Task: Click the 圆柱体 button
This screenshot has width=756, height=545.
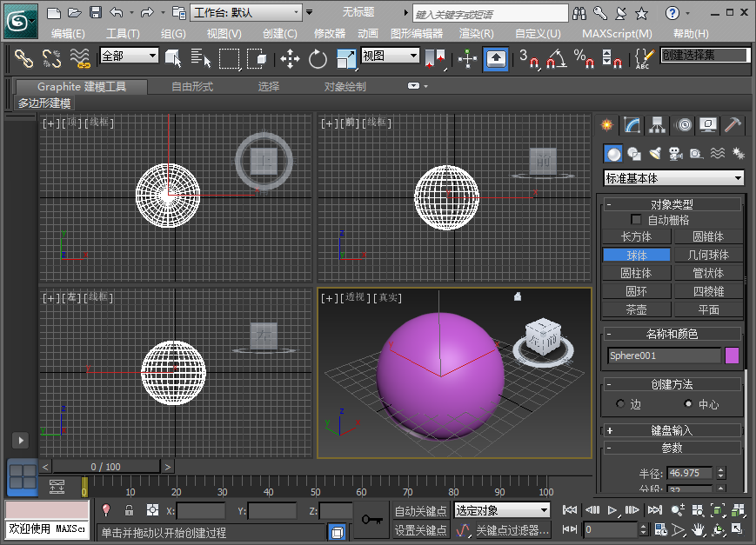Action: coord(637,273)
